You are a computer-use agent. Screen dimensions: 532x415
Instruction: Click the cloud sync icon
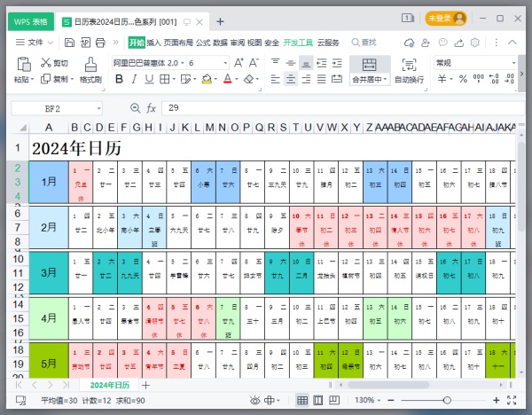pos(409,43)
